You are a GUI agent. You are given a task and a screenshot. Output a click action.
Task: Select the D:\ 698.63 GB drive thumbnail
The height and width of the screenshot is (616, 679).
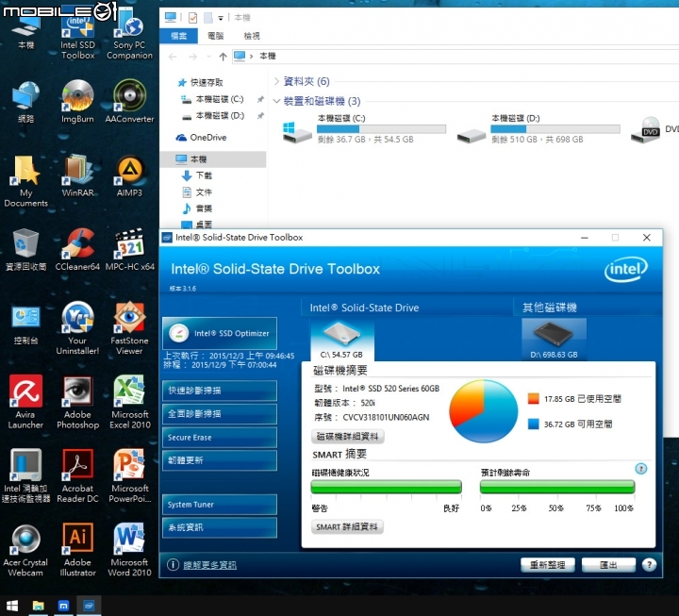554,340
